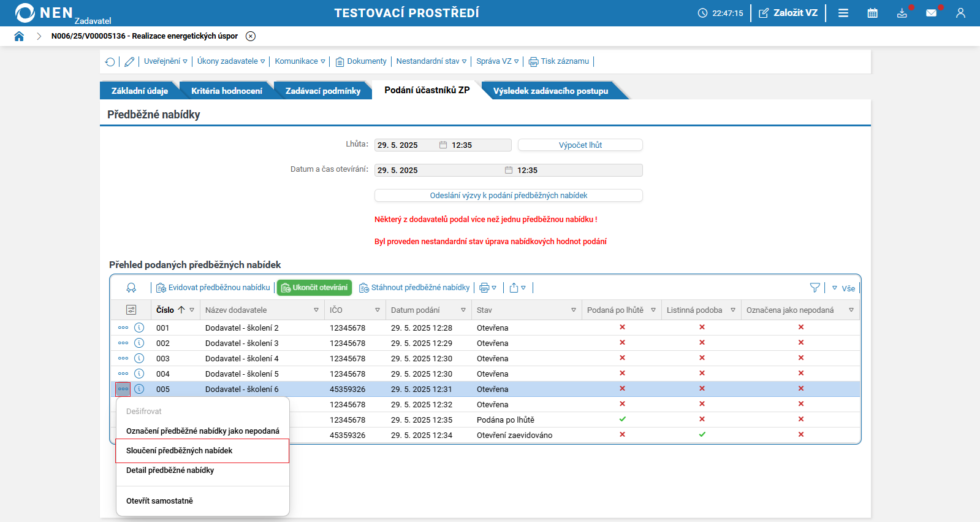Expand the Komunikace dropdown menu

300,61
